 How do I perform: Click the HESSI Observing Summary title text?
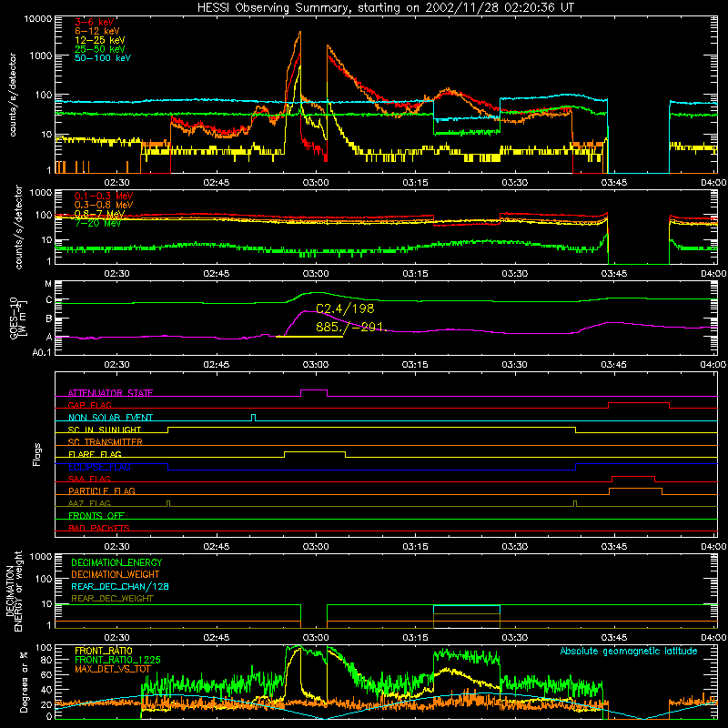coord(385,7)
